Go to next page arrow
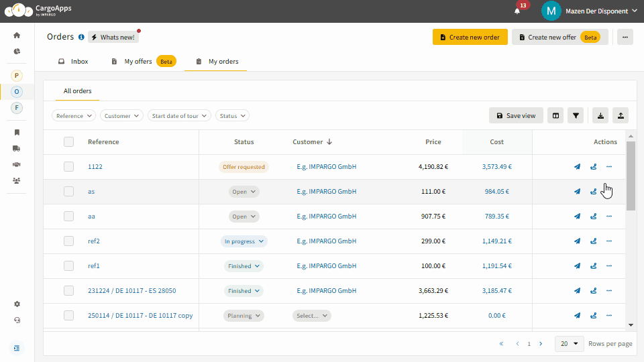This screenshot has height=362, width=644. click(541, 343)
